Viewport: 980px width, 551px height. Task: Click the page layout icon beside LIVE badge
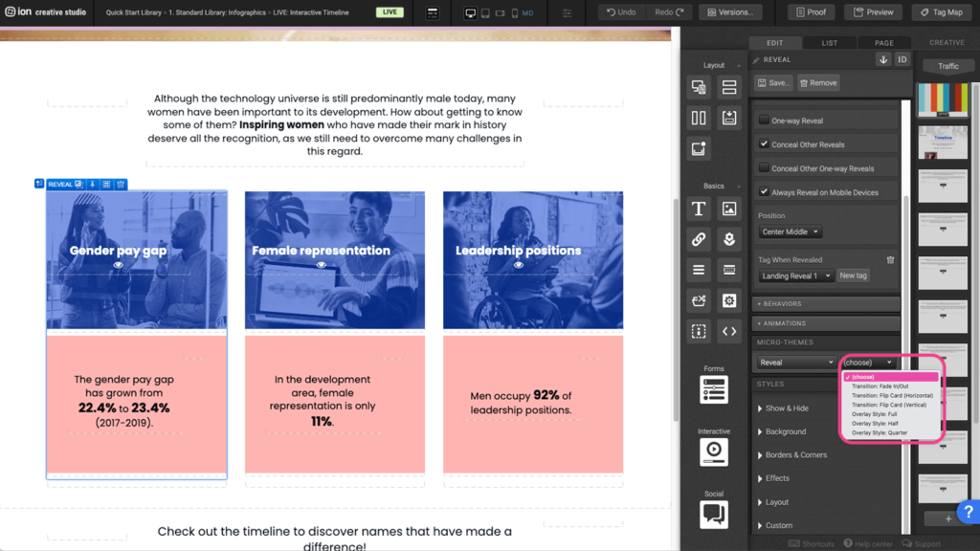433,12
